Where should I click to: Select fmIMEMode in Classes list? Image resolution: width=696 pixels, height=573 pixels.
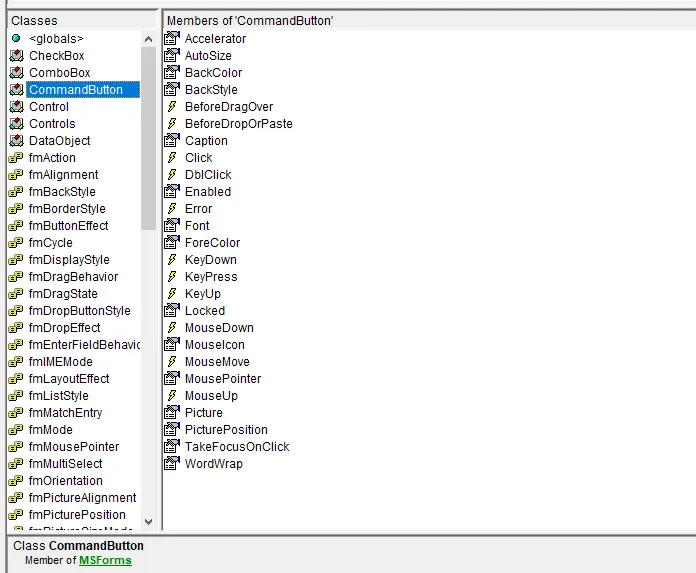60,362
